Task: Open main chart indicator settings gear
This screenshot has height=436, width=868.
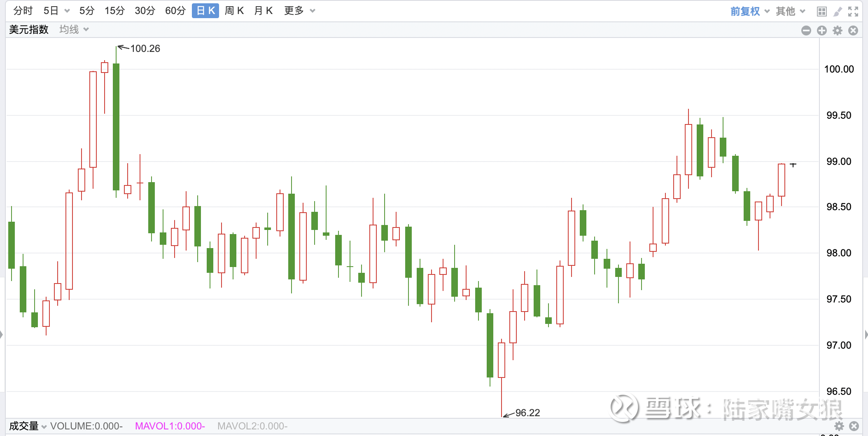Action: point(838,30)
